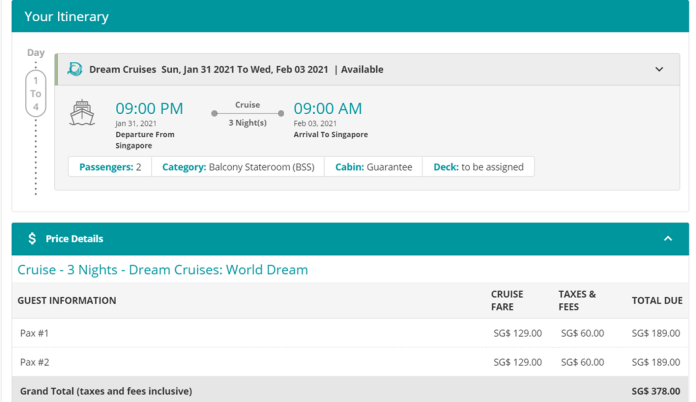Click the GUEST INFORMATION column header
The width and height of the screenshot is (696, 402).
click(67, 300)
